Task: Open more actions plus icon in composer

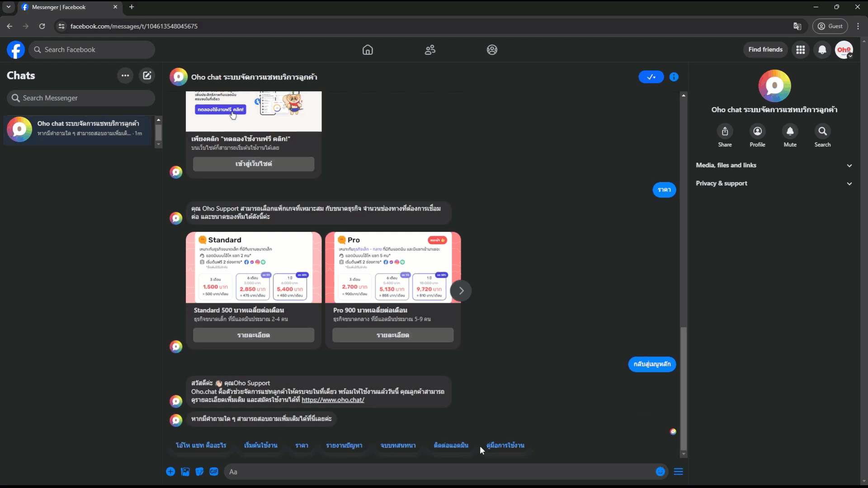Action: pos(170,472)
